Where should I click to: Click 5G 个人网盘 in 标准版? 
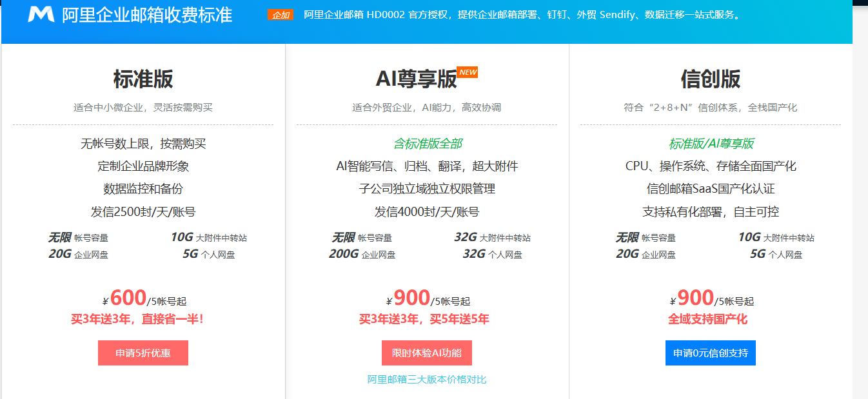pos(208,254)
